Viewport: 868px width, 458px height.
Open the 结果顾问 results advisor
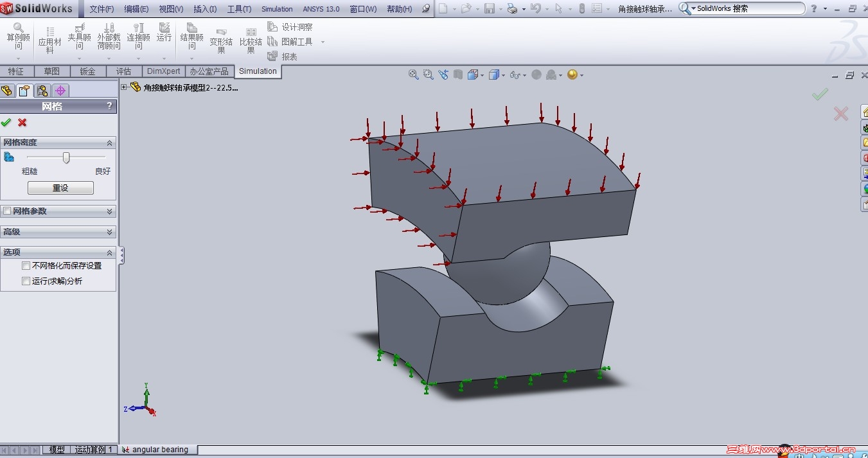tap(191, 37)
